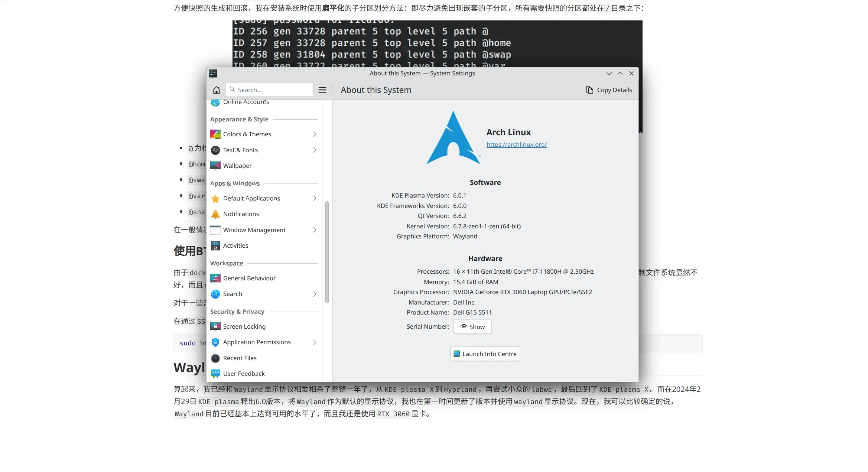Open the User Feedback entry
The image size is (868, 472).
244,374
